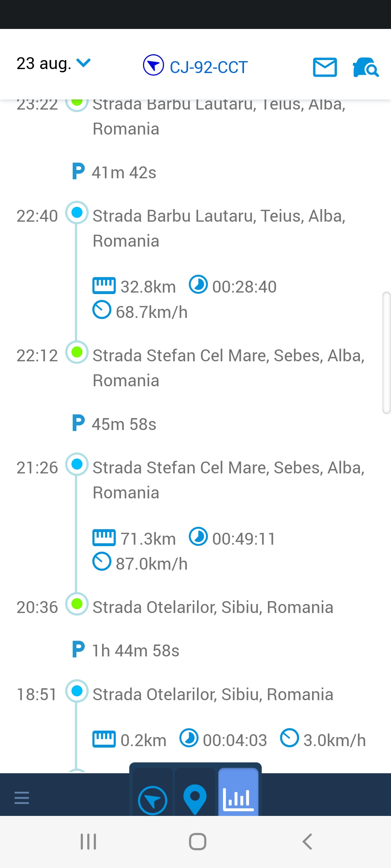This screenshot has height=868, width=391.
Task: Open the hamburger menu
Action: click(x=22, y=797)
